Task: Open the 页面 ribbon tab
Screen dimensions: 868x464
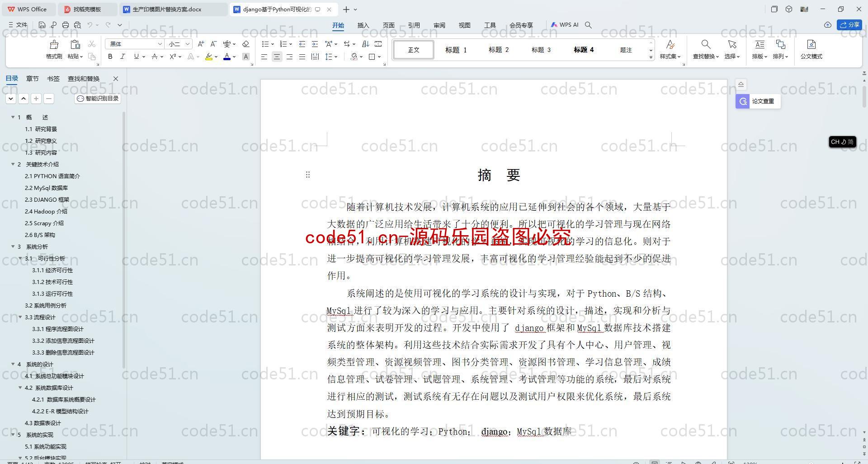Action: coord(388,25)
